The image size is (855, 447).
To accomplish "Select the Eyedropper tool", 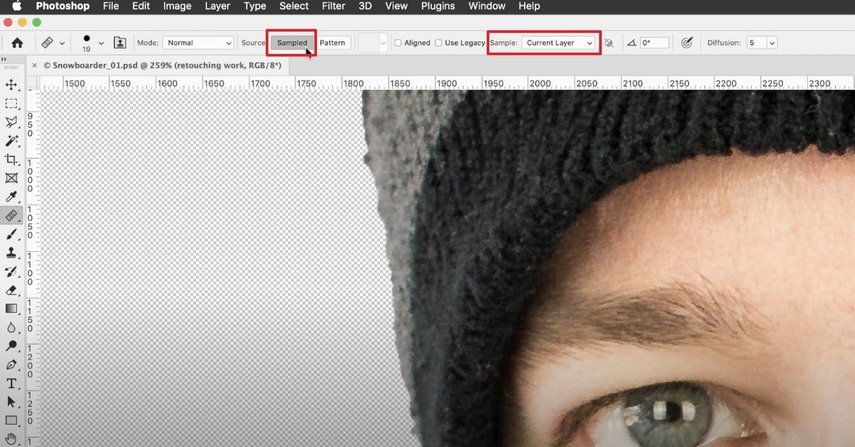I will 12,196.
